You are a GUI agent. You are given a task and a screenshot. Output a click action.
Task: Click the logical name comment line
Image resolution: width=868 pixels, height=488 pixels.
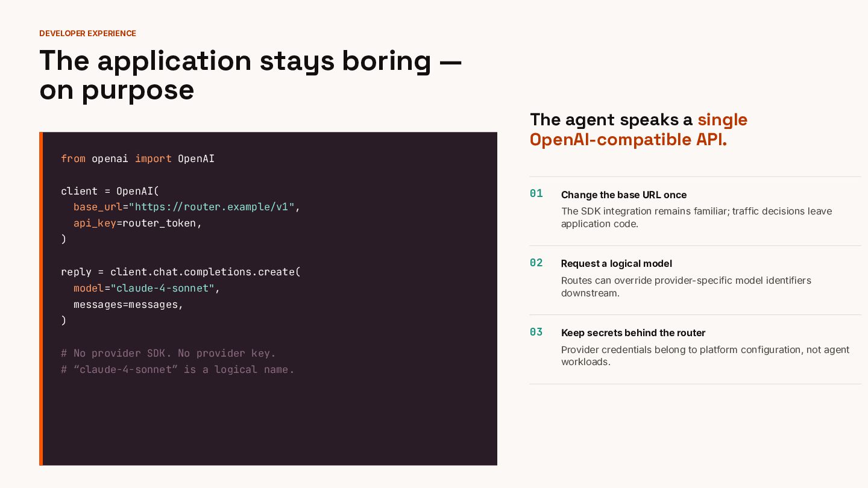tap(178, 369)
